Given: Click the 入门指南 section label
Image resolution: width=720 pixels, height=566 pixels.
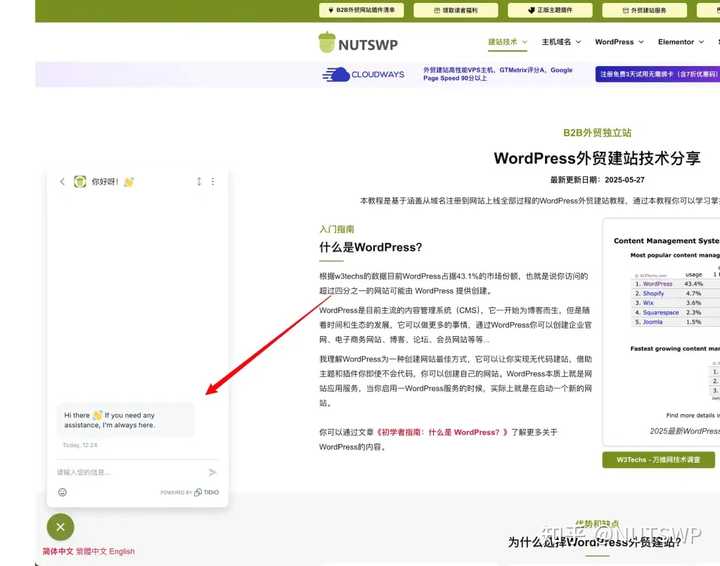Looking at the screenshot, I should pyautogui.click(x=337, y=229).
